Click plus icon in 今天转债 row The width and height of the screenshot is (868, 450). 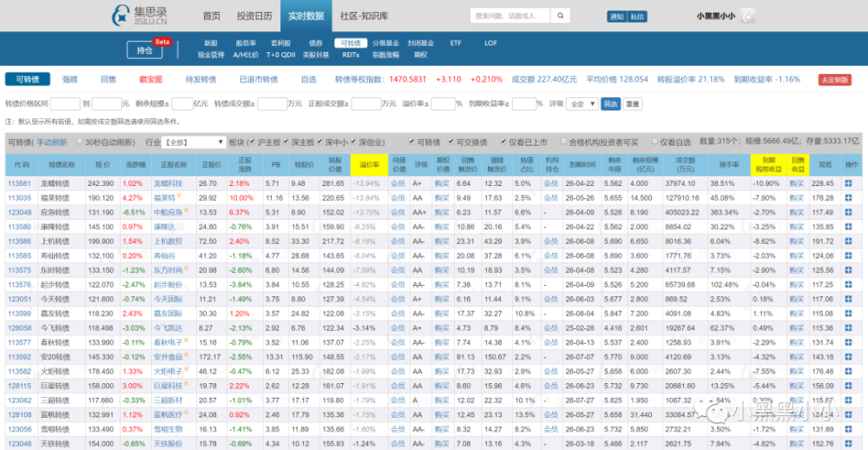848,299
